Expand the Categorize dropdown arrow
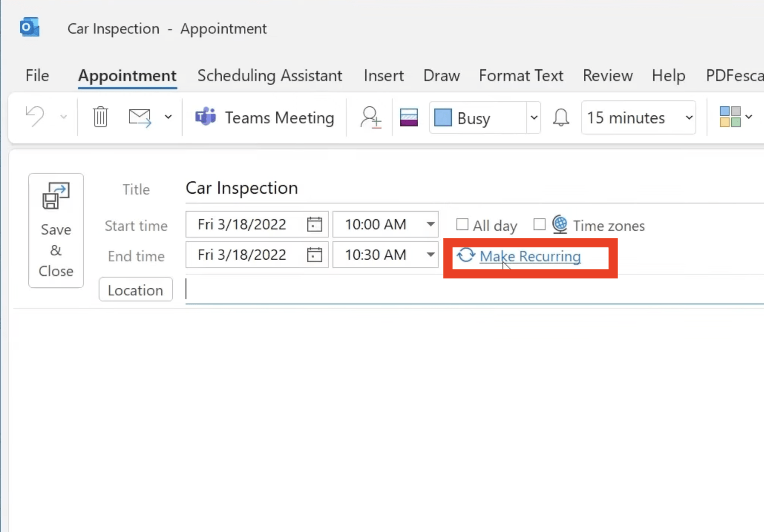The width and height of the screenshot is (764, 532). (749, 117)
